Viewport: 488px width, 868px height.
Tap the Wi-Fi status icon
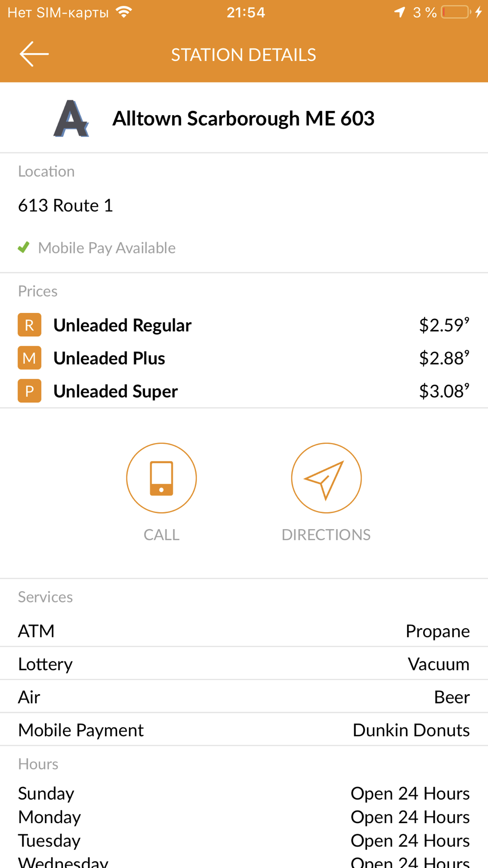pos(124,12)
